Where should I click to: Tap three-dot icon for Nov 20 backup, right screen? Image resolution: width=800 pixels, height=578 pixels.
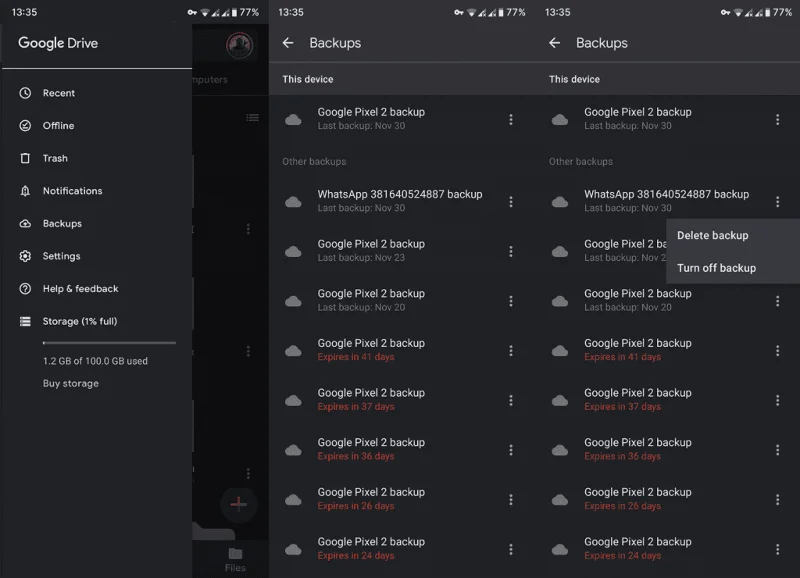tap(778, 301)
